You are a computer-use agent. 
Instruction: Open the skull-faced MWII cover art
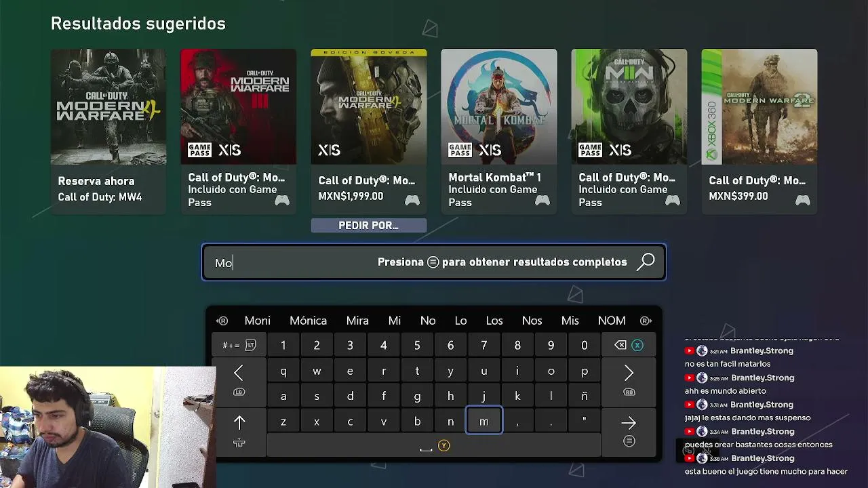click(x=629, y=106)
